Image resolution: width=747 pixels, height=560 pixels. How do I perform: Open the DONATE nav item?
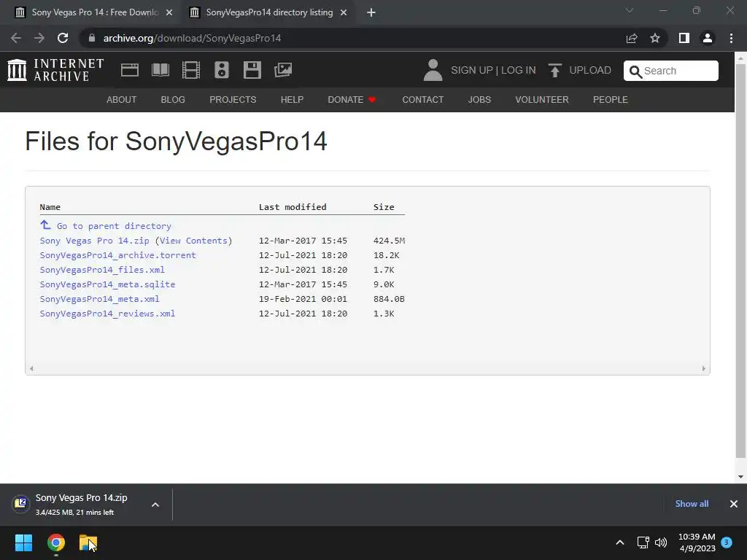(x=345, y=99)
